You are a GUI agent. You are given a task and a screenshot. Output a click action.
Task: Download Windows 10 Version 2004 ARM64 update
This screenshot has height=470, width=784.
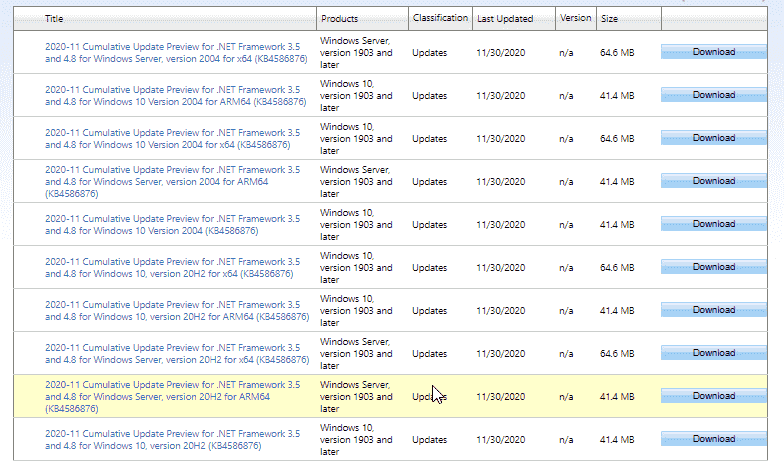click(x=713, y=95)
